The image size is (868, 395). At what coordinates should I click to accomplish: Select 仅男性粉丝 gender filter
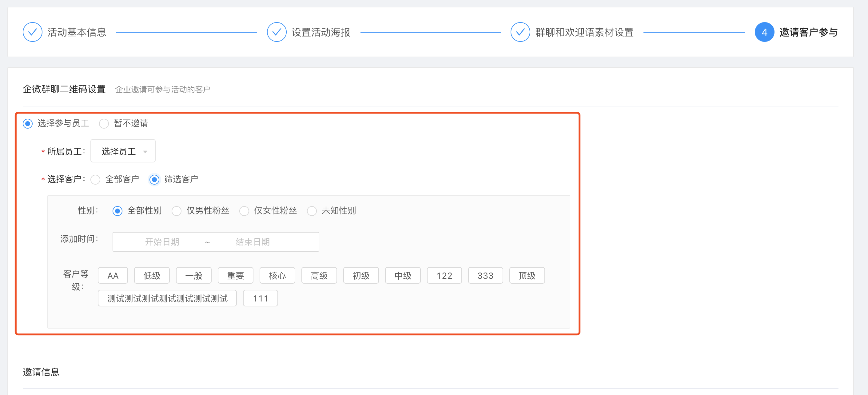177,211
